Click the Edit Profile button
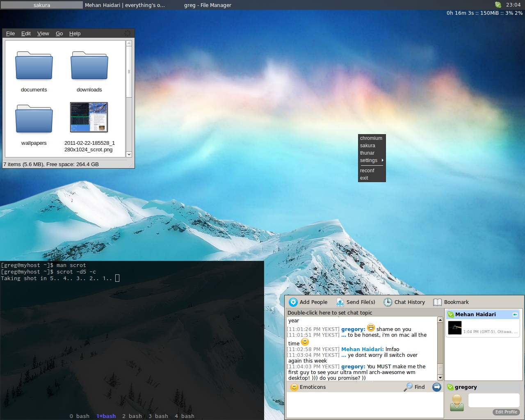The height and width of the screenshot is (420, 525). (506, 412)
